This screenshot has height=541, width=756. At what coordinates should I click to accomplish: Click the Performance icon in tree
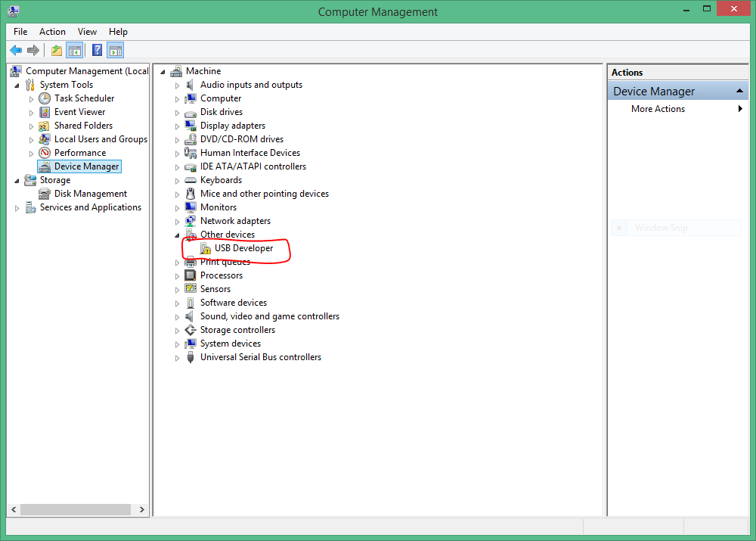point(45,153)
